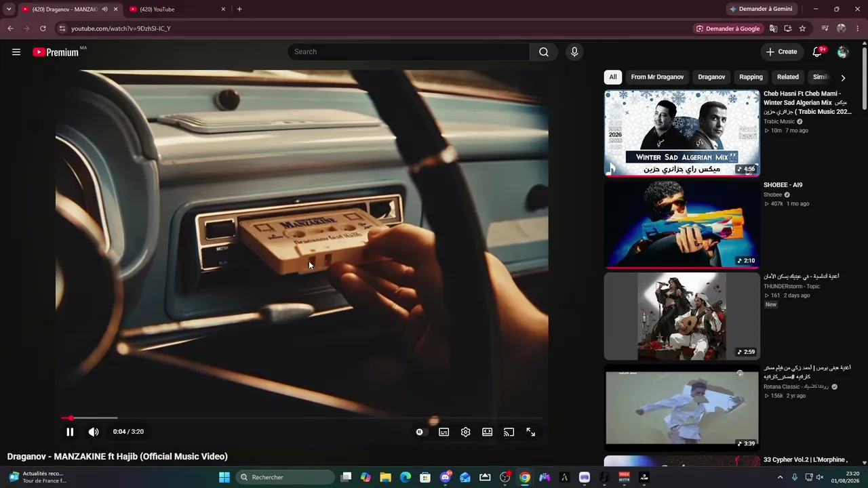Screen dimensions: 868x488
Task: Open video player settings gear
Action: click(x=466, y=432)
